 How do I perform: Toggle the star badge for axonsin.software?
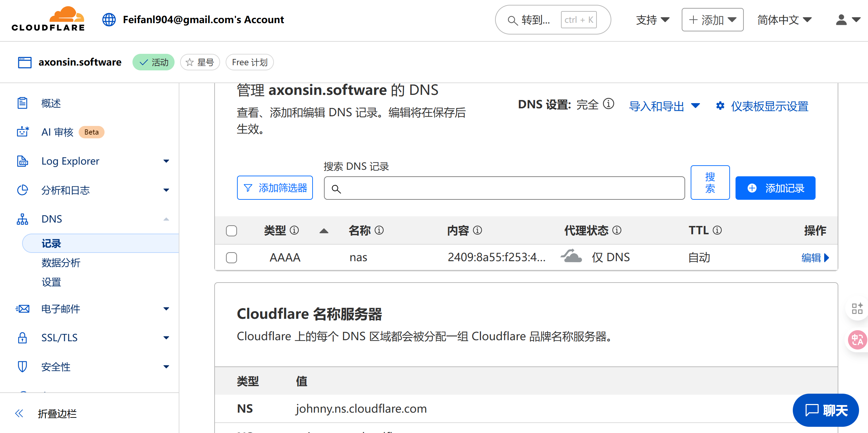point(200,62)
